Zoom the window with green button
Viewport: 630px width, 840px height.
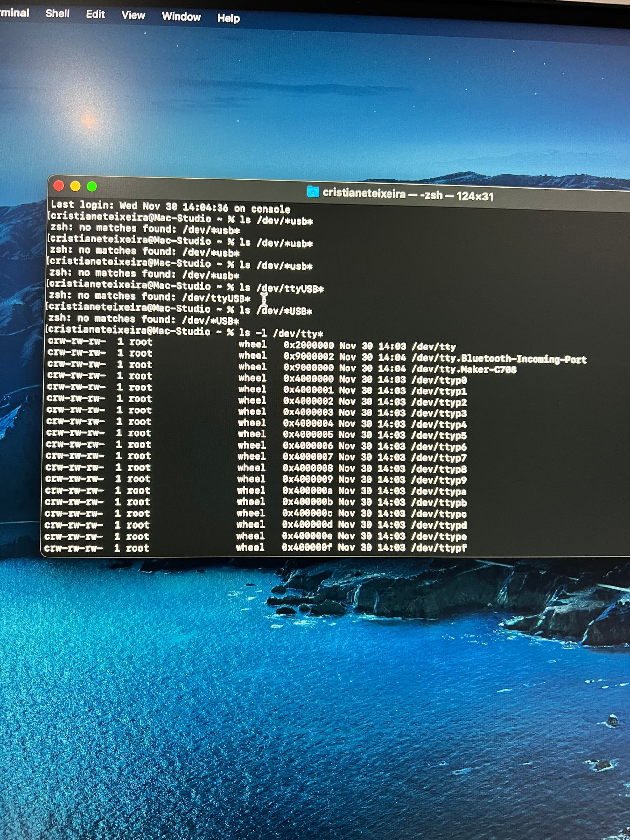pyautogui.click(x=92, y=186)
